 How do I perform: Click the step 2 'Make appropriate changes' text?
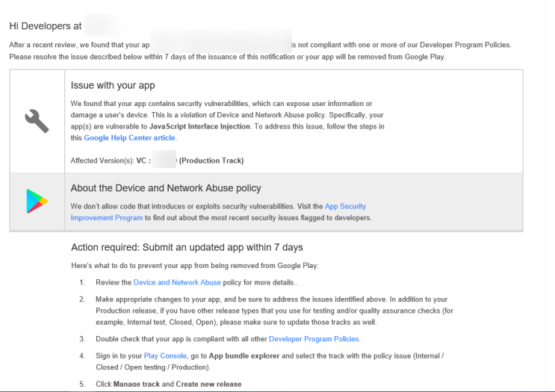coord(274,311)
